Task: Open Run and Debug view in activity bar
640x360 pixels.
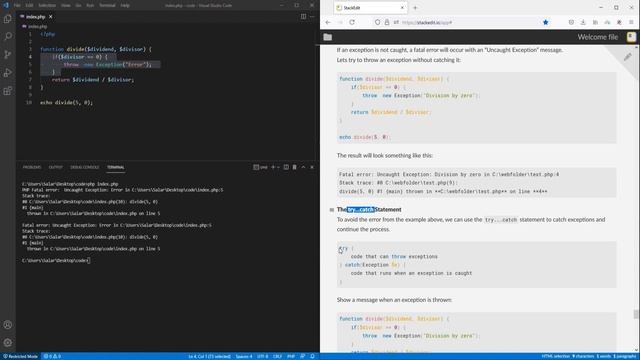Action: pos(8,73)
